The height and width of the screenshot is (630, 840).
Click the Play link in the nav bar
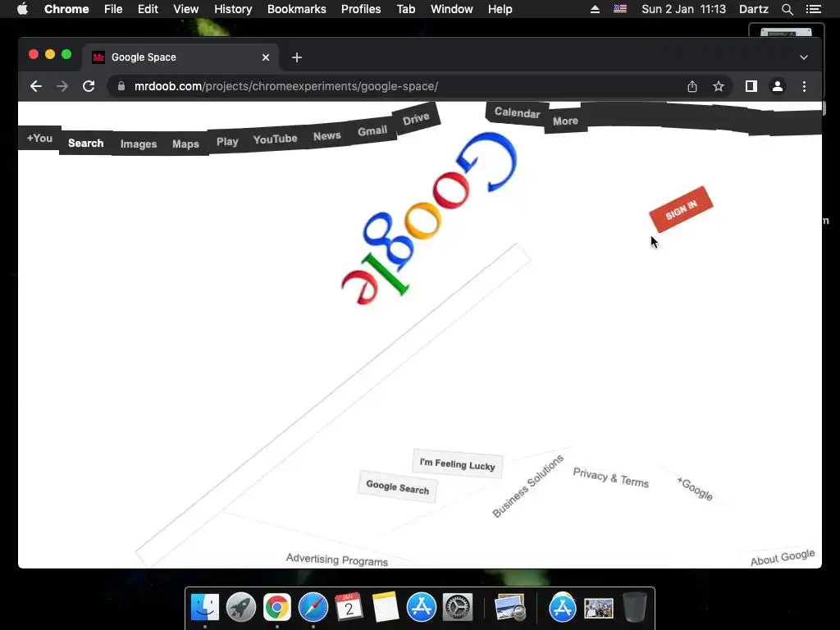(x=227, y=141)
